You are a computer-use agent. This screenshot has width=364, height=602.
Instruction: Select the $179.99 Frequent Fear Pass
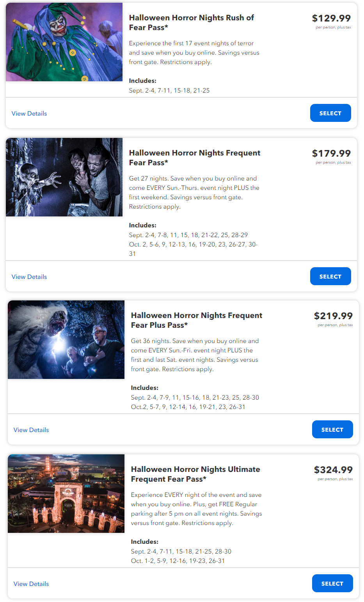pyautogui.click(x=330, y=276)
